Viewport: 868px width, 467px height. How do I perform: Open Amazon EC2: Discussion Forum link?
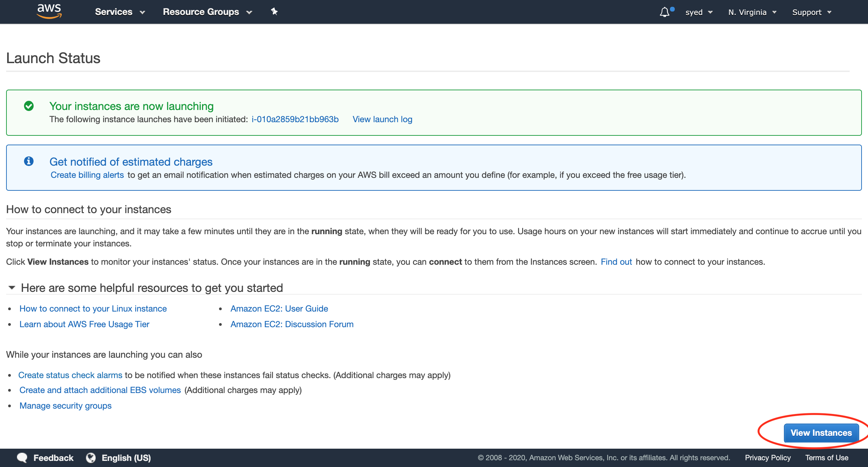[x=292, y=324]
